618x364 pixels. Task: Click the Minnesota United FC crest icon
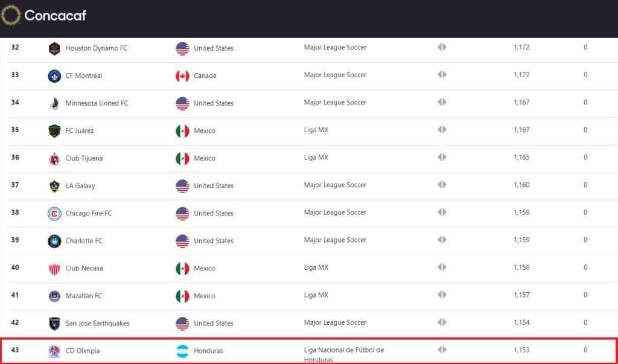(54, 103)
